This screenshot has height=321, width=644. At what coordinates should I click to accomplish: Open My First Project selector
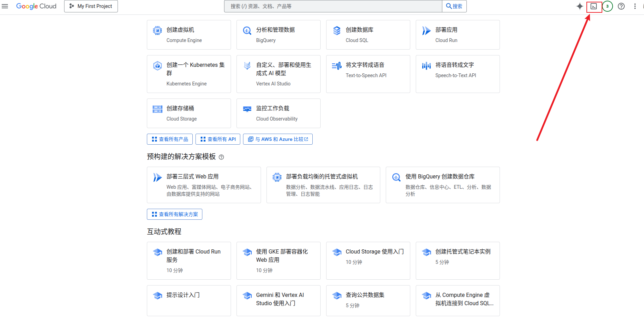(x=91, y=6)
